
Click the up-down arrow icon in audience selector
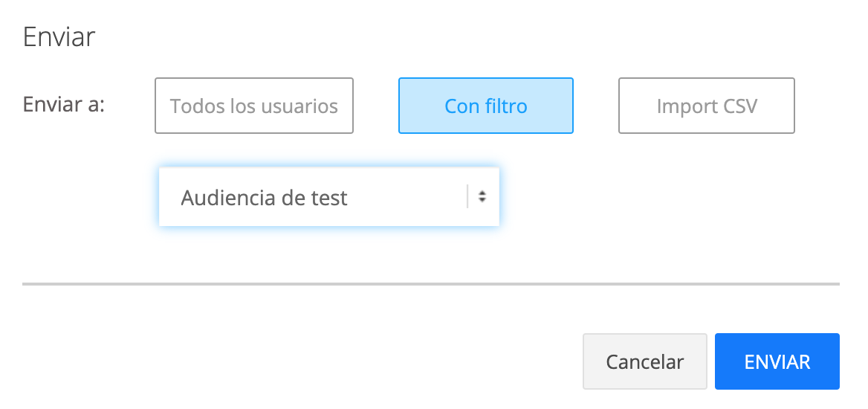(x=482, y=197)
